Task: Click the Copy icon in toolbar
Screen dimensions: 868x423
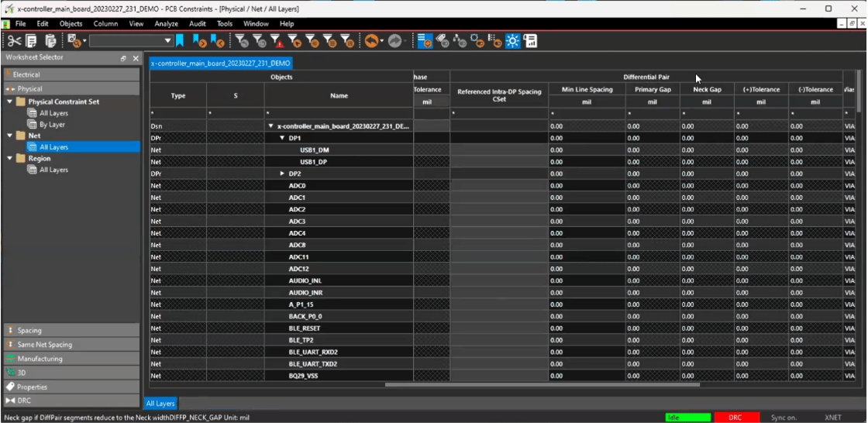Action: coord(31,41)
